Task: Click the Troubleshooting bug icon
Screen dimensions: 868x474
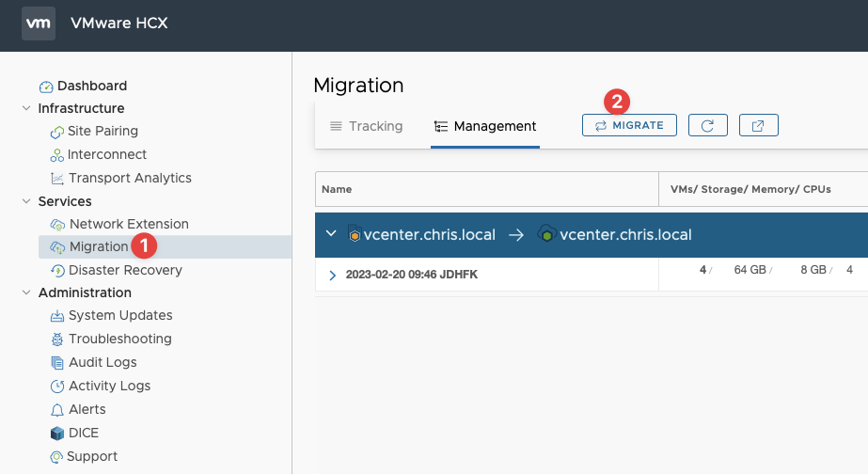Action: click(x=57, y=340)
